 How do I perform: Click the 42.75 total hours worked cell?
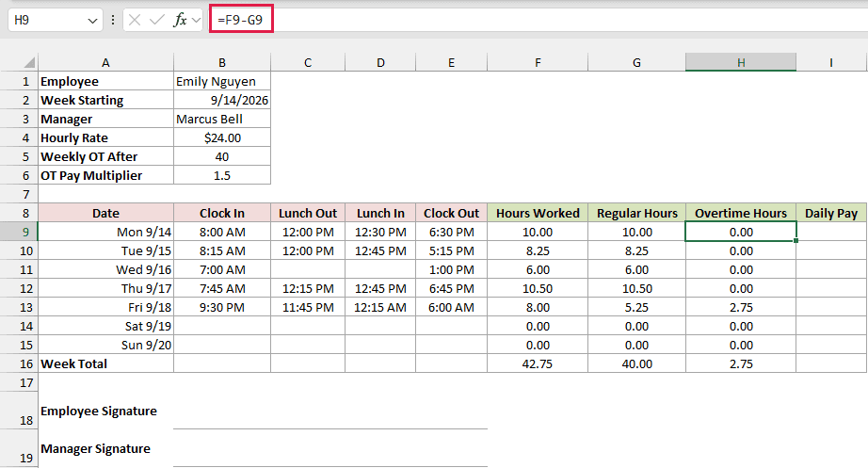(x=538, y=363)
